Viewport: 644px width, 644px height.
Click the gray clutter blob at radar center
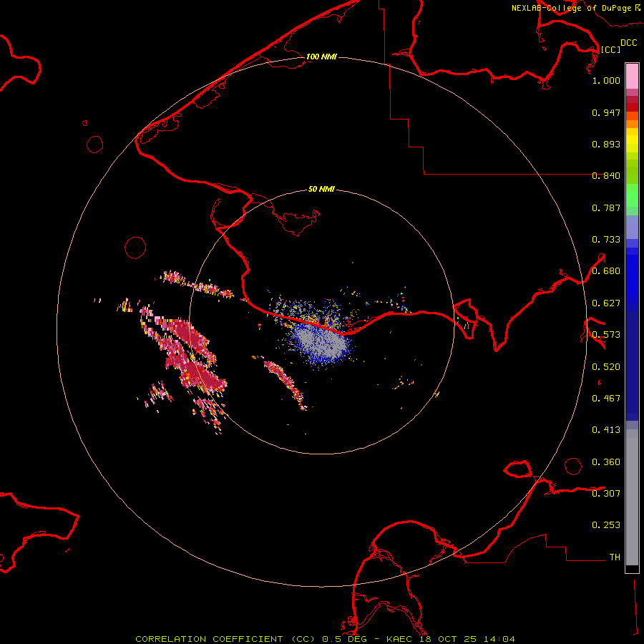pos(321,342)
